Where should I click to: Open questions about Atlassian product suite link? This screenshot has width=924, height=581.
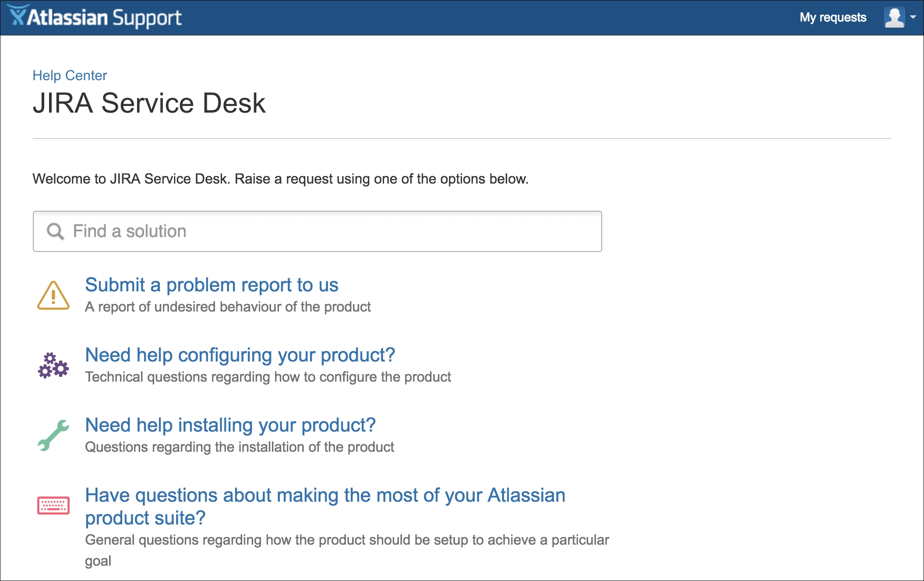point(325,507)
